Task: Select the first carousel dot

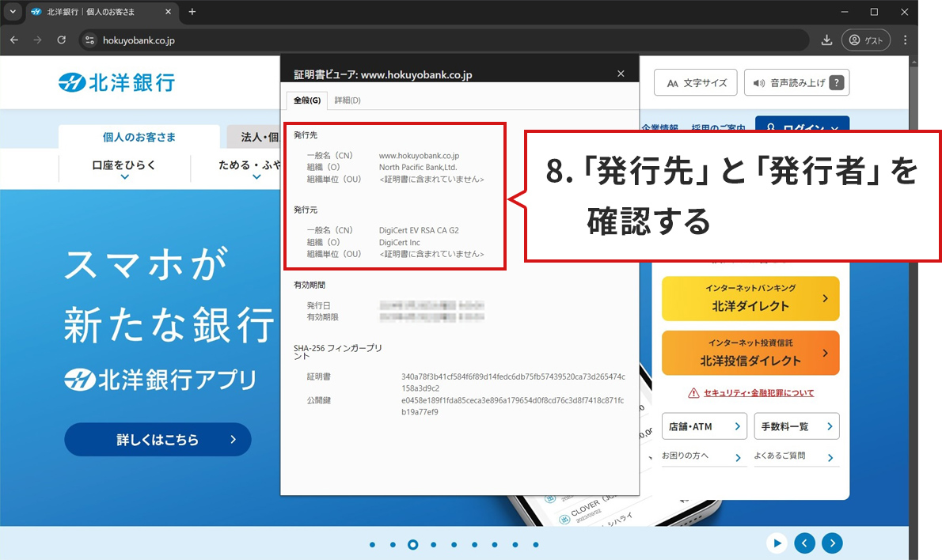Action: pyautogui.click(x=373, y=545)
